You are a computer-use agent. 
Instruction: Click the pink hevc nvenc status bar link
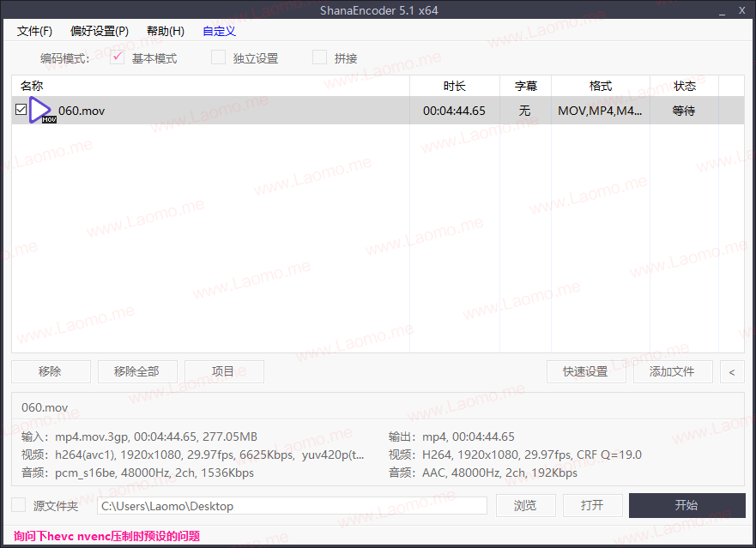pyautogui.click(x=106, y=536)
